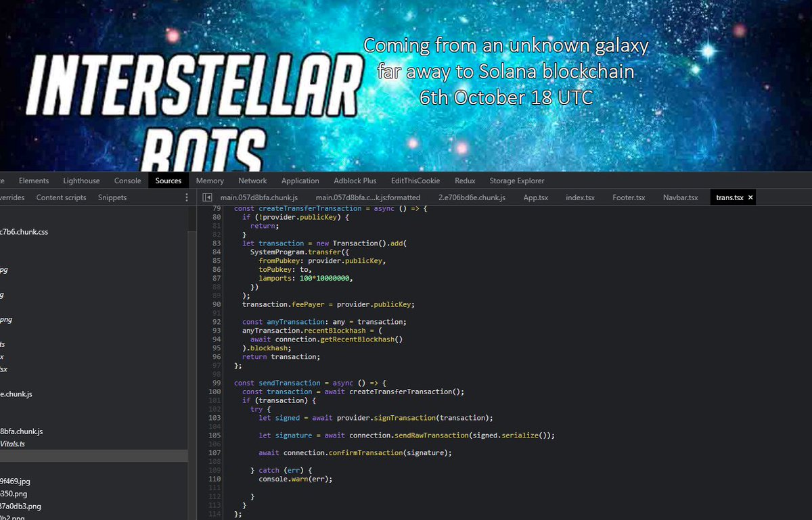Click 'console.warn(err);' code line
The image size is (812, 520).
coord(296,479)
